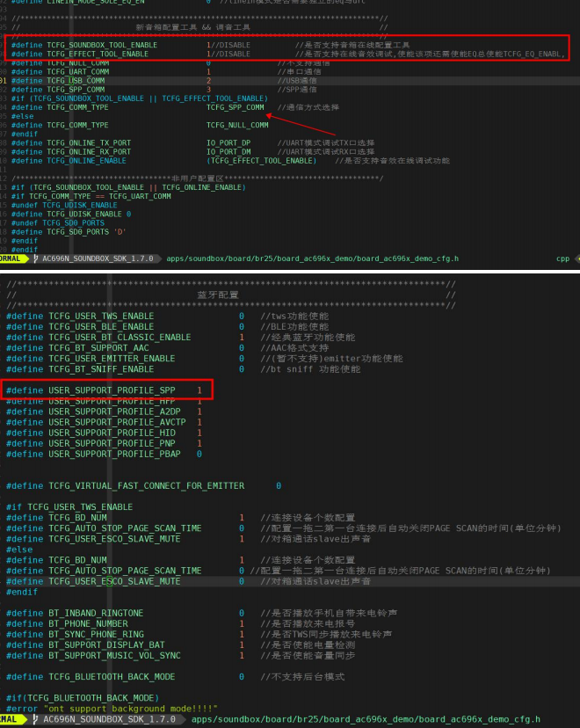Click the #else directive in the bottom pane
The height and width of the screenshot is (728, 580).
coord(19,550)
